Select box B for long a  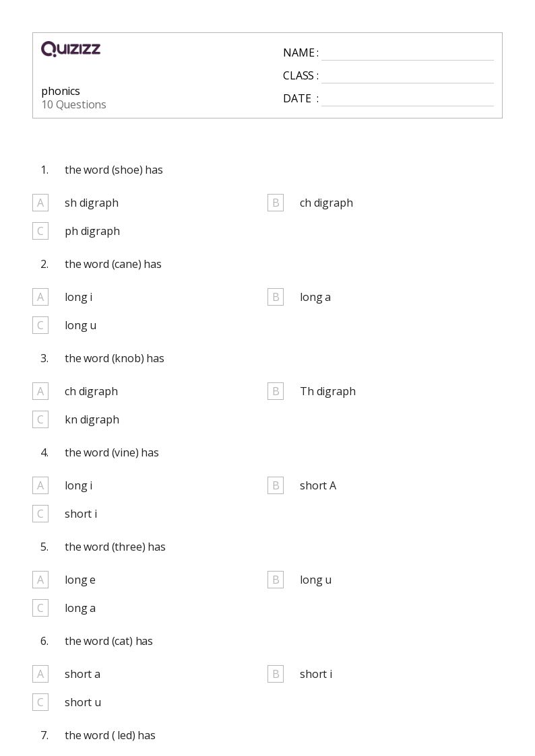pos(276,297)
